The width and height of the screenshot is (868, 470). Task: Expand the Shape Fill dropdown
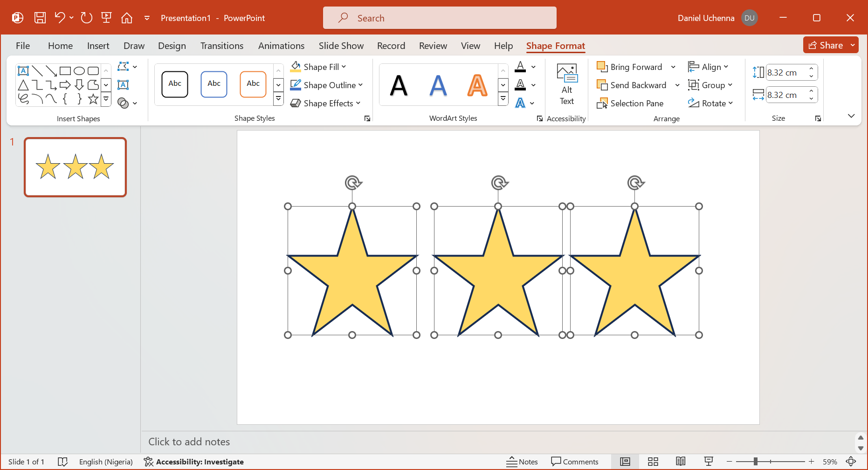tap(344, 67)
